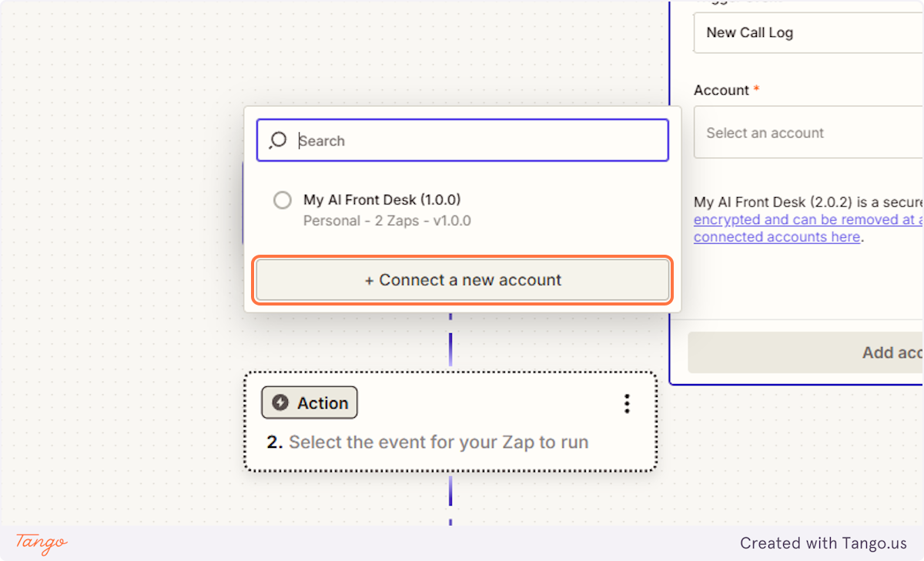Image resolution: width=924 pixels, height=561 pixels.
Task: Click the Account field label
Action: pos(721,90)
